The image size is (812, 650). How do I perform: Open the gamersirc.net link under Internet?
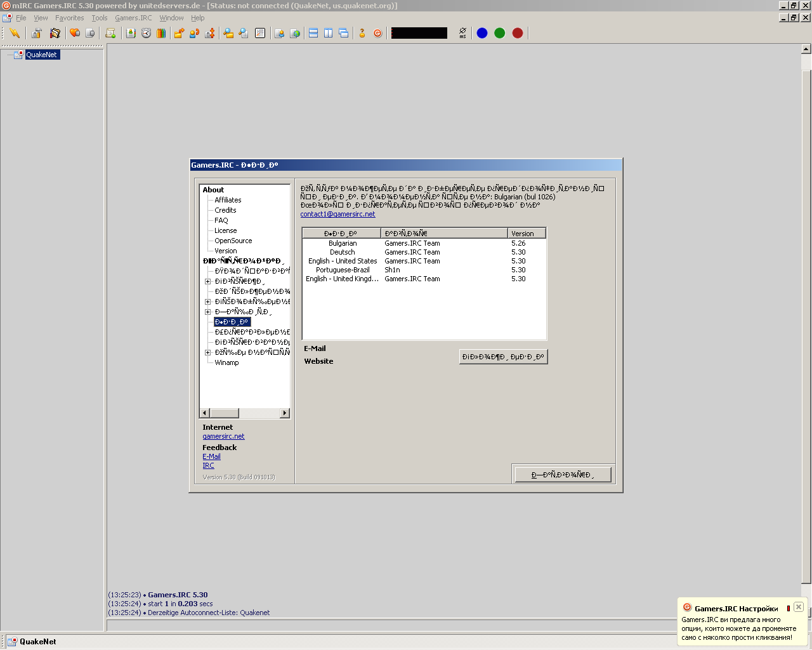click(223, 436)
